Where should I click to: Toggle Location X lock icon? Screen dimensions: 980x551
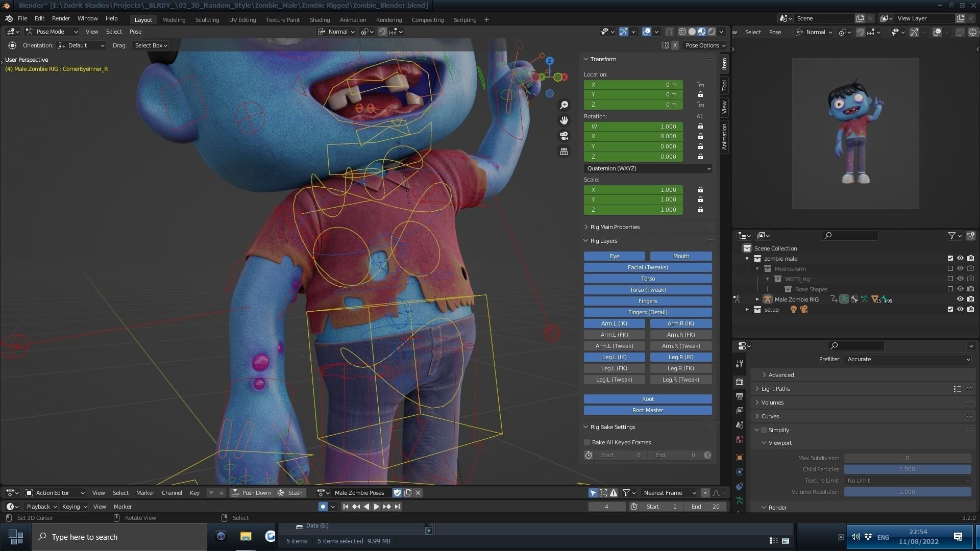click(700, 85)
